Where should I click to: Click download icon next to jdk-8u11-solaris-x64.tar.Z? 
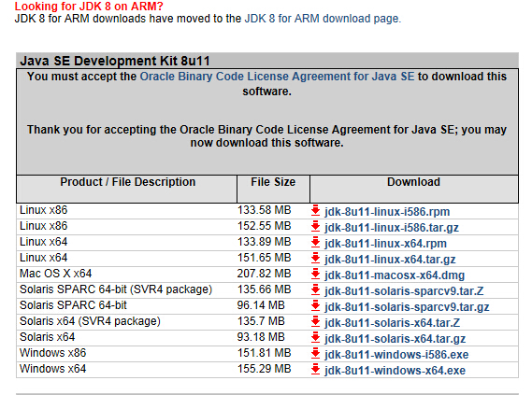point(315,322)
